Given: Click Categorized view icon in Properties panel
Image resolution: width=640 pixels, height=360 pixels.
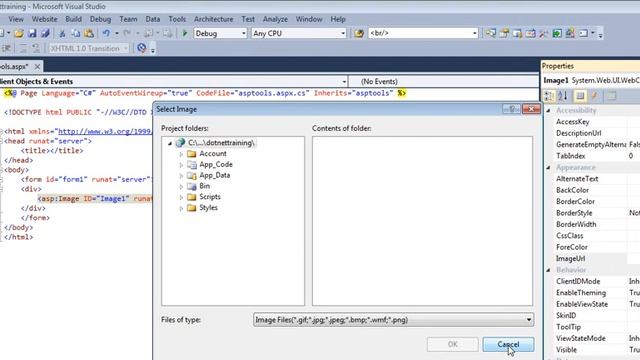Looking at the screenshot, I should pyautogui.click(x=549, y=96).
